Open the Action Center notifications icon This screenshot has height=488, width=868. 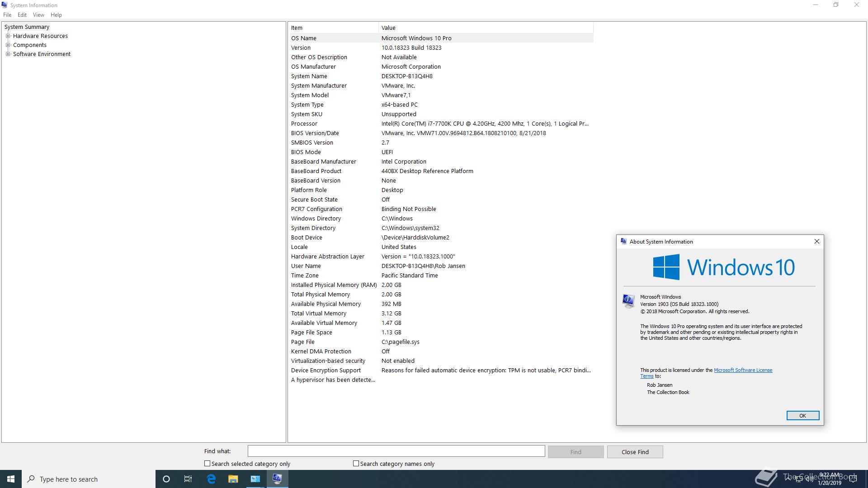pyautogui.click(x=853, y=479)
